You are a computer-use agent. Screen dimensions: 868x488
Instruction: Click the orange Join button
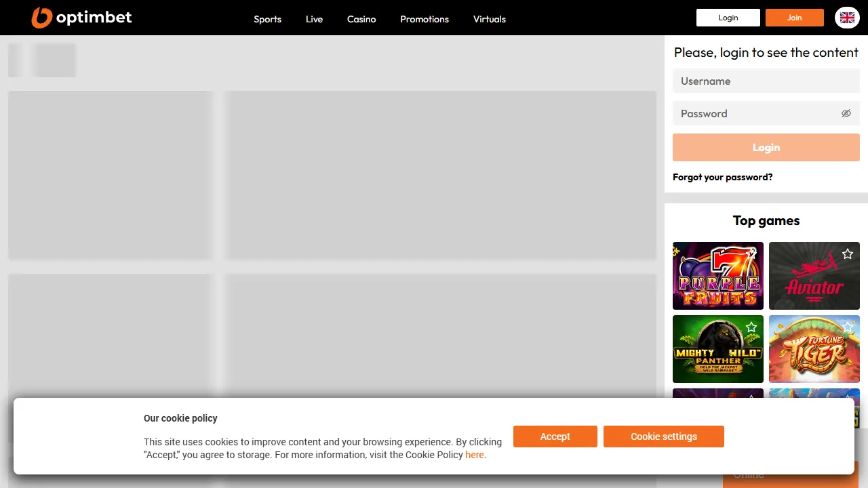pyautogui.click(x=795, y=18)
